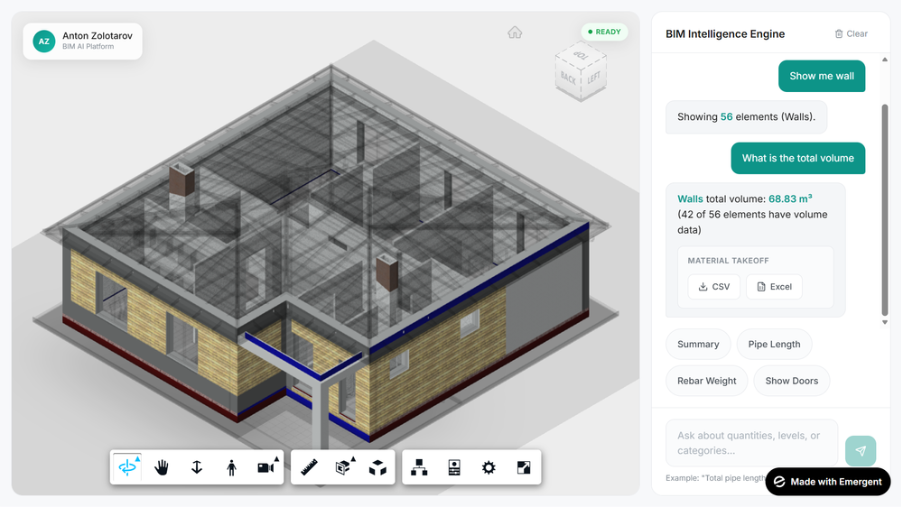
Task: Click 'What is the total volume' message
Action: coord(798,158)
